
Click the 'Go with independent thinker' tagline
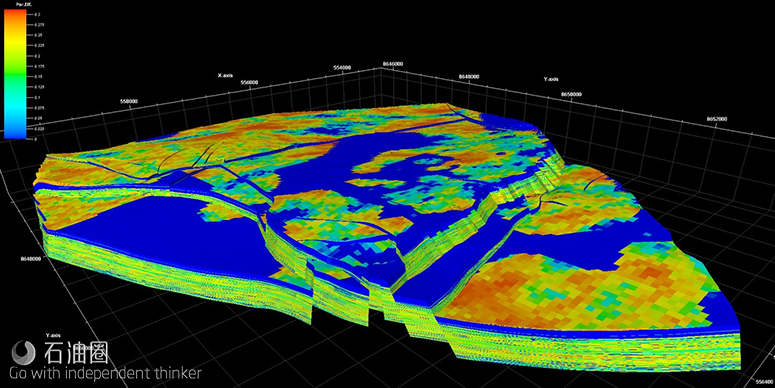(x=105, y=373)
